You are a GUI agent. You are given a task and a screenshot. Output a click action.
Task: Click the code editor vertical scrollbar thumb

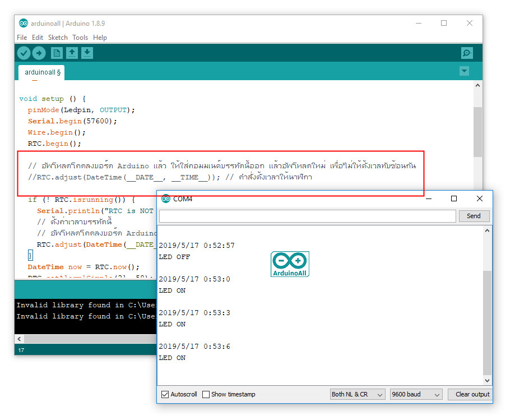pyautogui.click(x=477, y=132)
